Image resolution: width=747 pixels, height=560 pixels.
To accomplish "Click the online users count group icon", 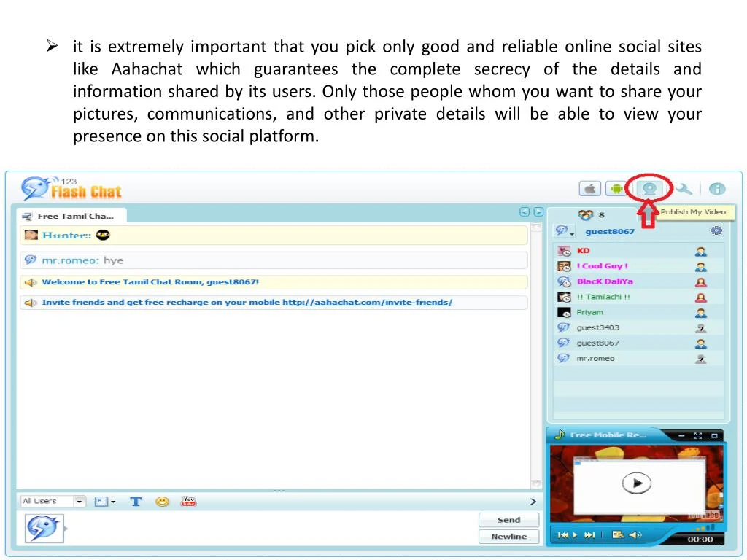I will point(586,215).
